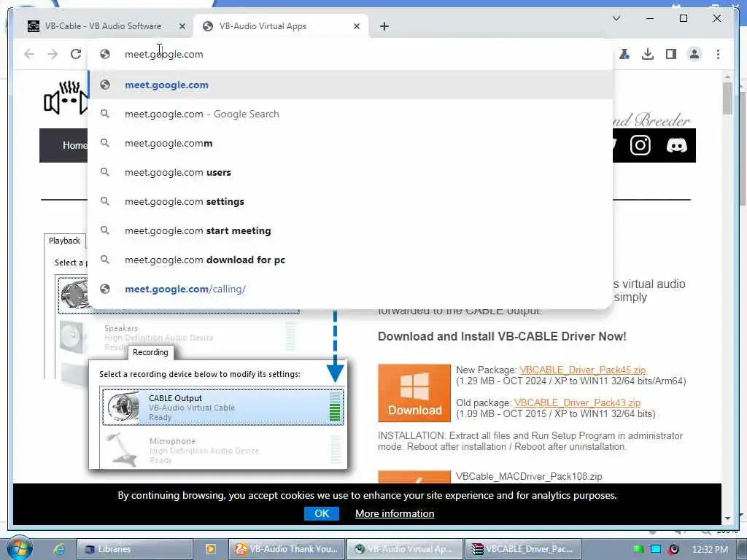Screen dimensions: 747x560
Task: Toggle the side panel icon
Action: click(x=671, y=54)
